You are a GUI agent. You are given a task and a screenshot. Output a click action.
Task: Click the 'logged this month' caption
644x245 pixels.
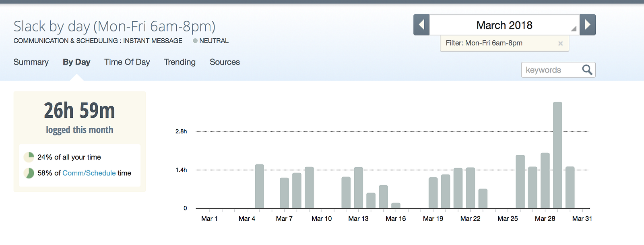pos(79,130)
